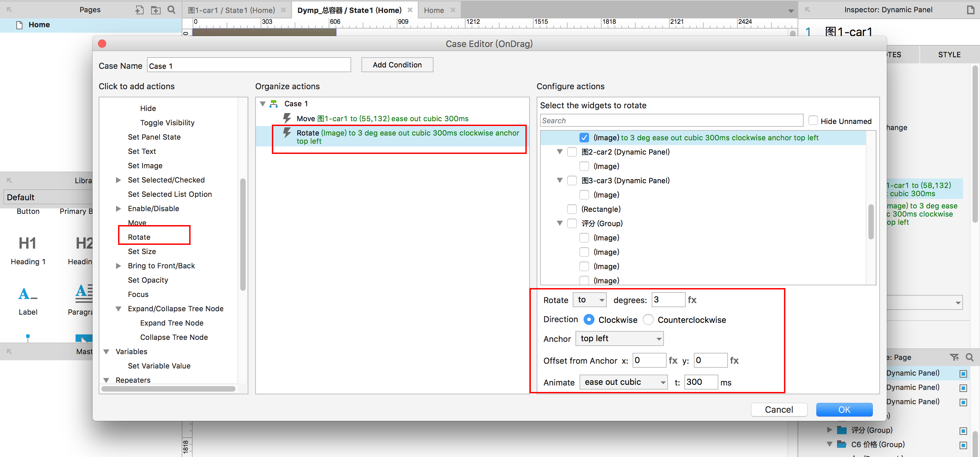Switch to the Home tab

point(434,10)
